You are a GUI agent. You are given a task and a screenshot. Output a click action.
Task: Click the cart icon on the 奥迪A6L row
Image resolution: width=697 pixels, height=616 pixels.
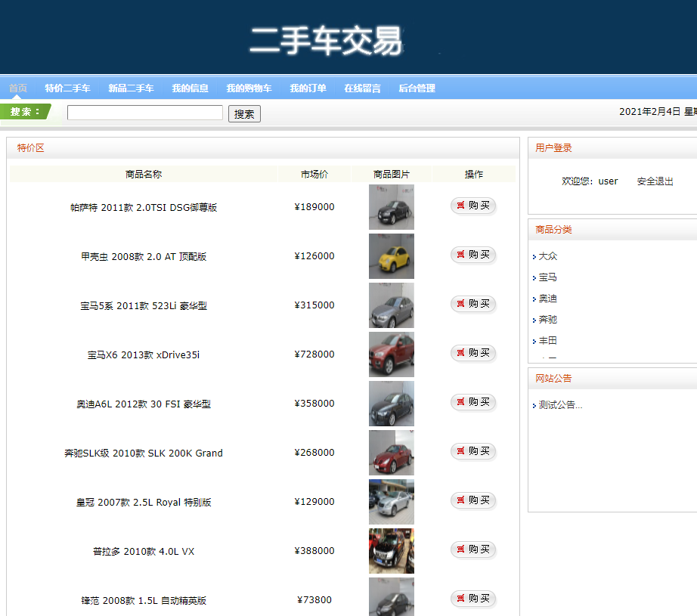(x=463, y=402)
